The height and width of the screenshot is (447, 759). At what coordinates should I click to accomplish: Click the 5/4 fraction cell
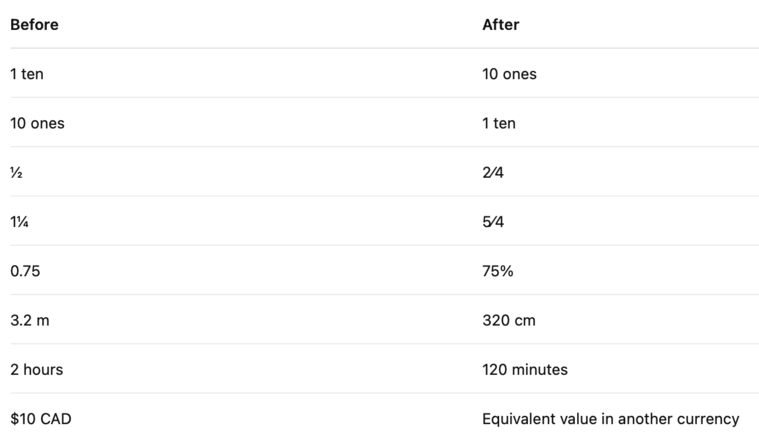493,222
